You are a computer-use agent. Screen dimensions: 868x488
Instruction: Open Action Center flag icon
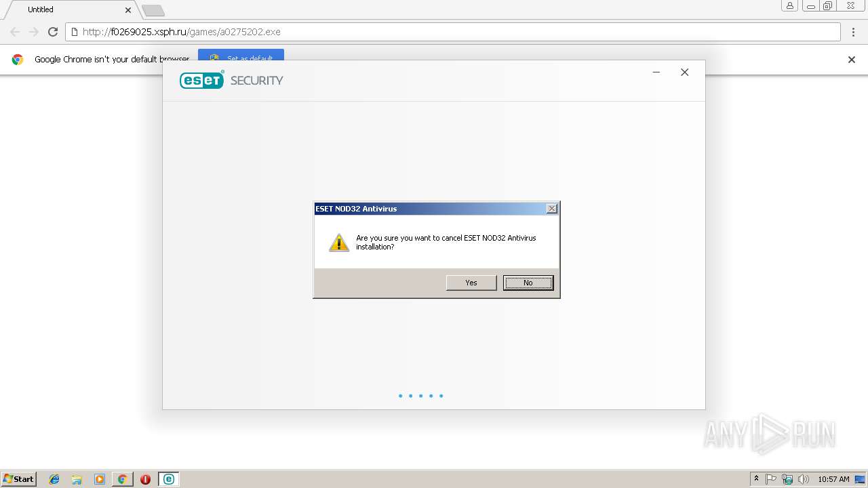(x=771, y=479)
